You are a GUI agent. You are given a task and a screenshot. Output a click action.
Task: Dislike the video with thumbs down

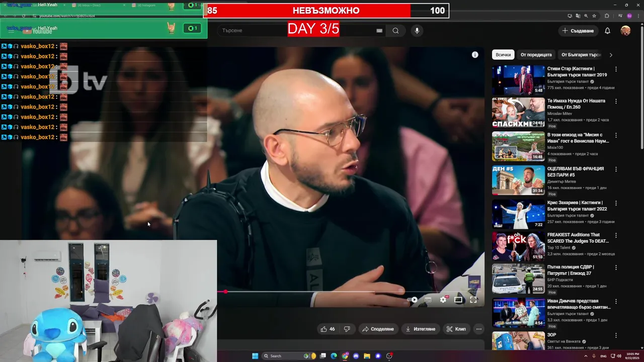click(347, 329)
